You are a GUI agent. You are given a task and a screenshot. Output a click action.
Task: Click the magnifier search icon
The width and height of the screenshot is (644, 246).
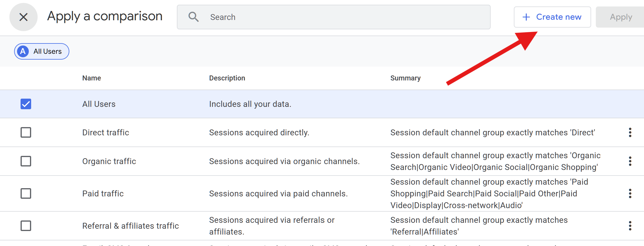pyautogui.click(x=193, y=17)
